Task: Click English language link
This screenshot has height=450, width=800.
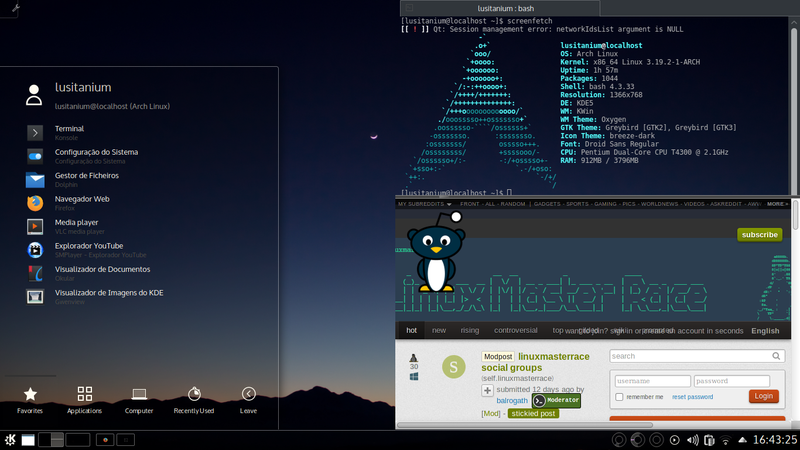Action: [x=765, y=331]
